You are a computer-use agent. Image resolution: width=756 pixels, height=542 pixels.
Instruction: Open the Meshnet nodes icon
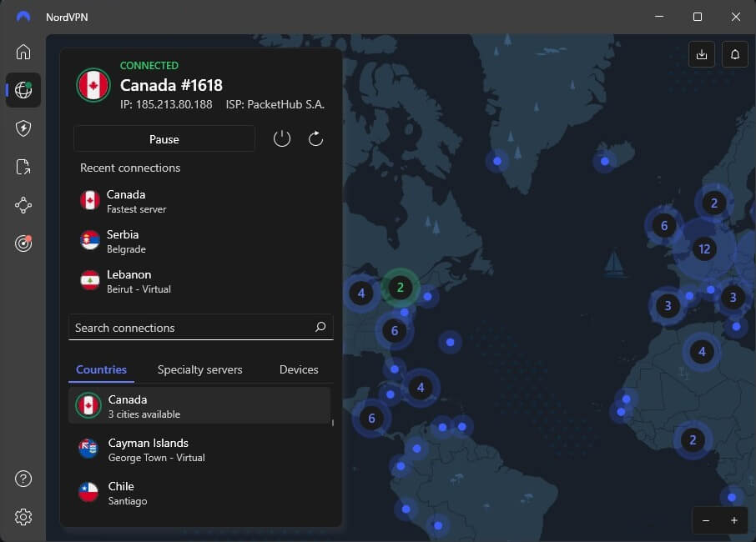pyautogui.click(x=23, y=205)
